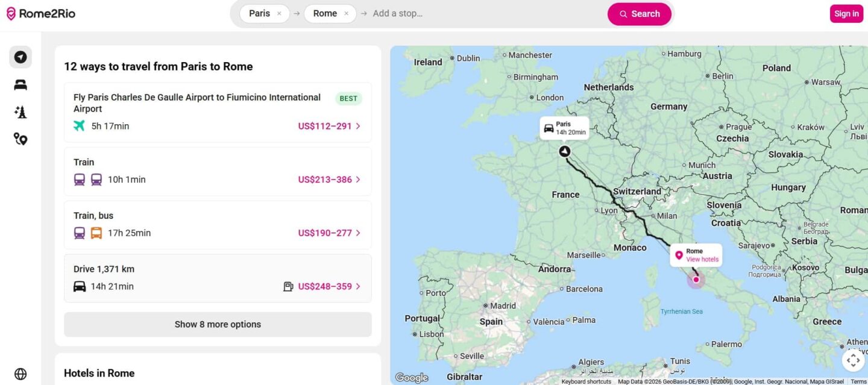The height and width of the screenshot is (385, 868).
Task: Click the pink pin icon in Rome tooltip
Action: 679,255
